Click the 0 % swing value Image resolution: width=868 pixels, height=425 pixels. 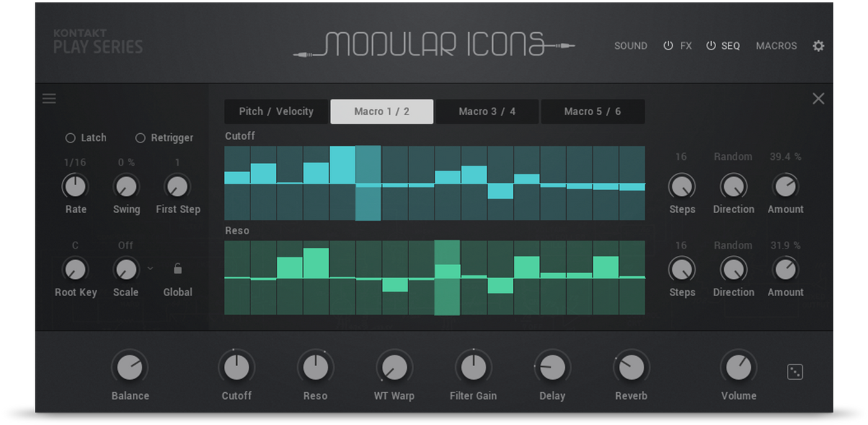coord(126,162)
